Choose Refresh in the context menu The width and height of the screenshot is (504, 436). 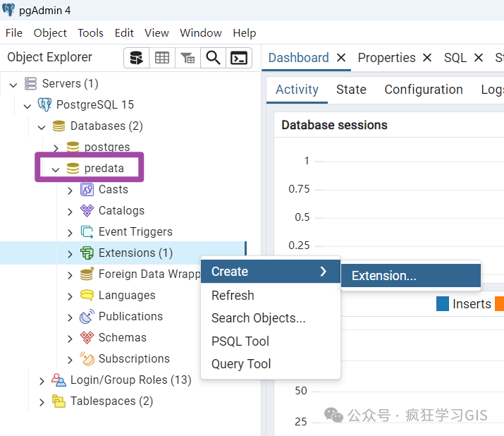270,296
